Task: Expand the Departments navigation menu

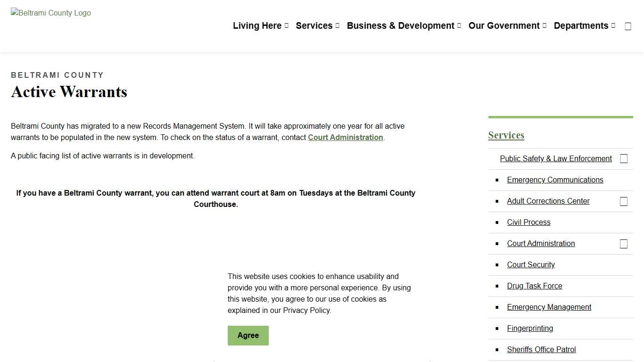Action: coord(584,26)
